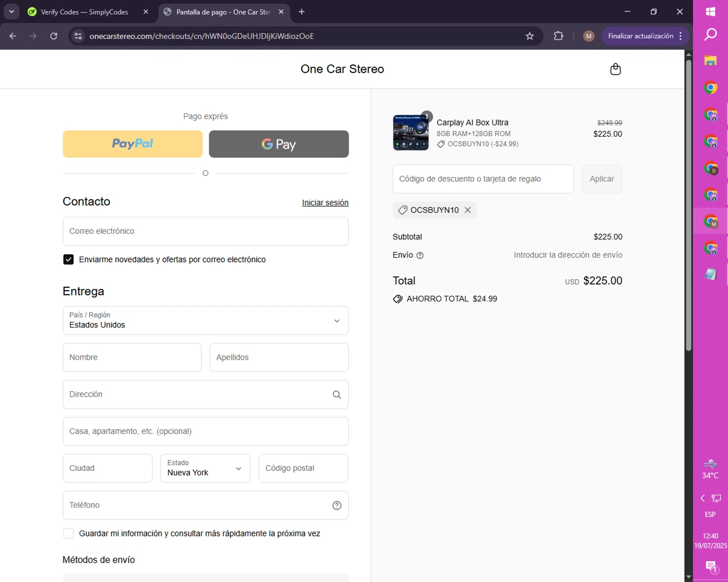
Task: Open the tab search dropdown arrow
Action: 11,12
